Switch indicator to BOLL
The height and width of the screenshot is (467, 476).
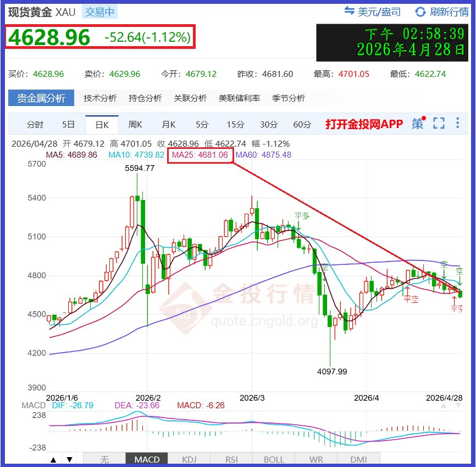point(274,460)
